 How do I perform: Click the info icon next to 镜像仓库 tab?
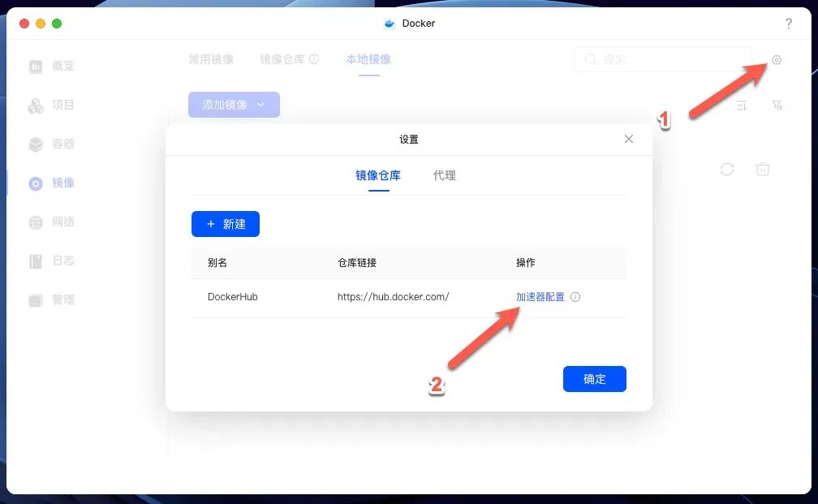[316, 58]
